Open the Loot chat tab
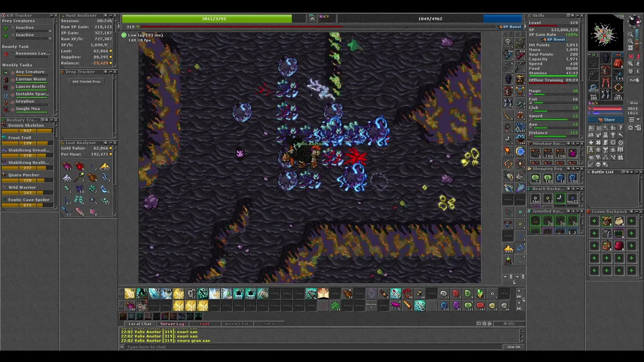This screenshot has height=362, width=644. (204, 324)
